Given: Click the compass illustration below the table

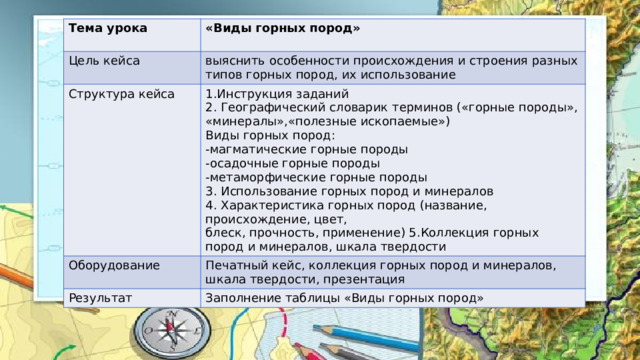Looking at the screenshot, I should coord(173,331).
